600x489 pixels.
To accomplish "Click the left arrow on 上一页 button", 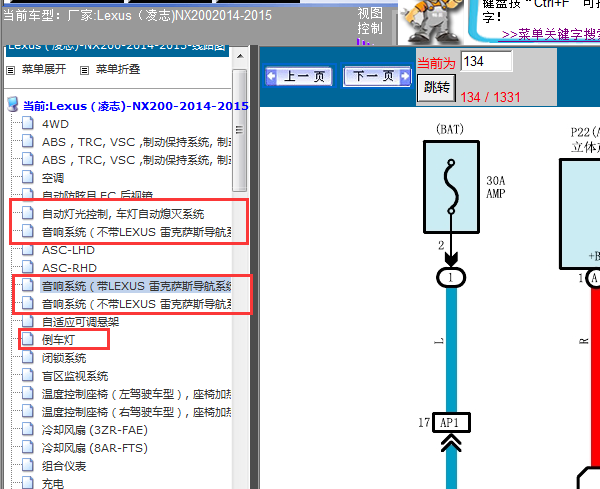I will pyautogui.click(x=271, y=76).
